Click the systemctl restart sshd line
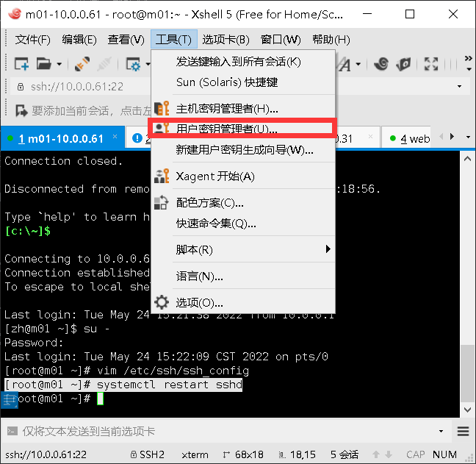The width and height of the screenshot is (476, 464). 123,385
